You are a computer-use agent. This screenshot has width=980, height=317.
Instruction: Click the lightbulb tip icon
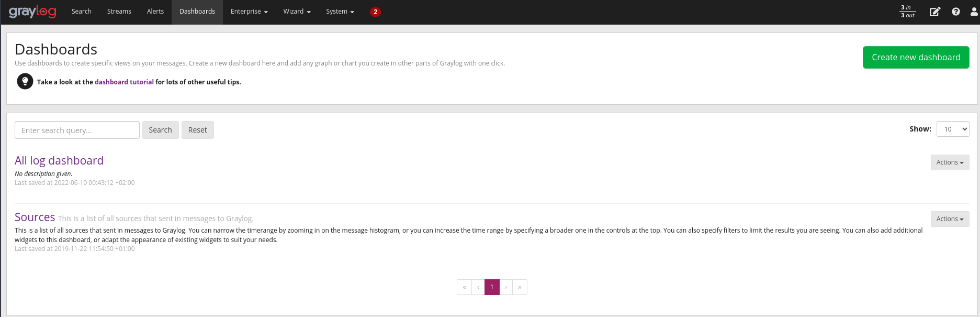[x=25, y=81]
